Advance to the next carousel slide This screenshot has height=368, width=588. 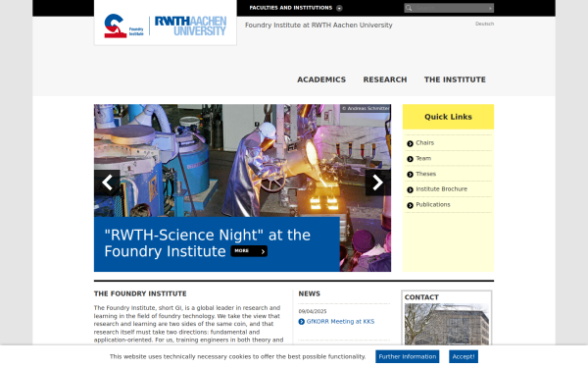click(x=377, y=183)
